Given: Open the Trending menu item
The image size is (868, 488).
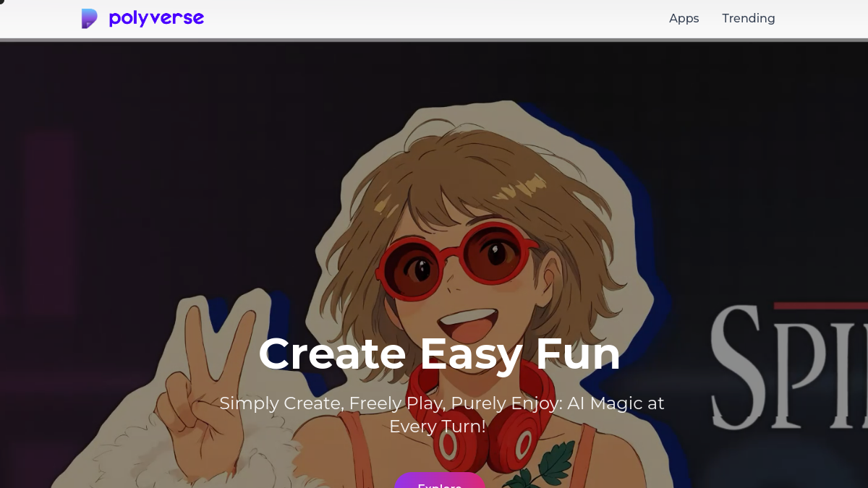Looking at the screenshot, I should tap(748, 19).
